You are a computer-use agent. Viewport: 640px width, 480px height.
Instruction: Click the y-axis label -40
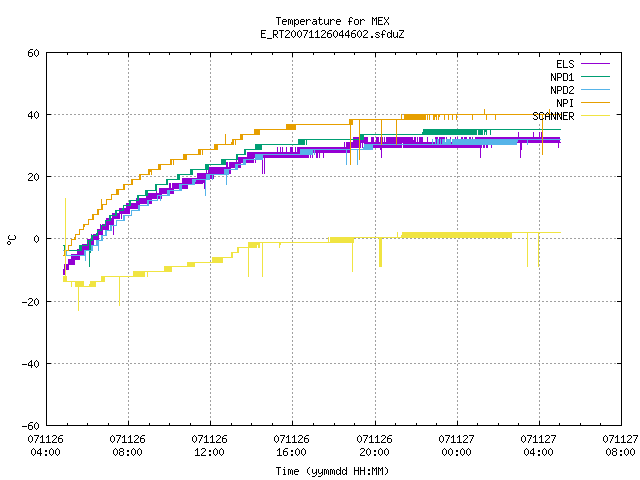pyautogui.click(x=31, y=364)
